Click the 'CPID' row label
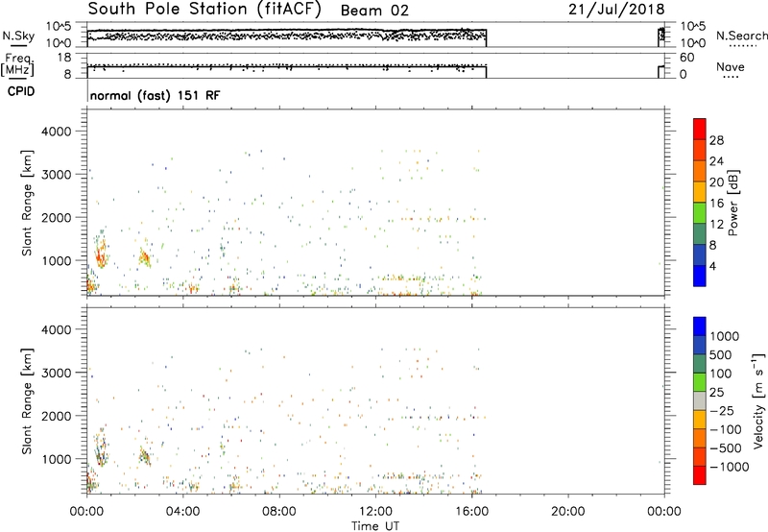This screenshot has height=532, width=768. point(21,91)
